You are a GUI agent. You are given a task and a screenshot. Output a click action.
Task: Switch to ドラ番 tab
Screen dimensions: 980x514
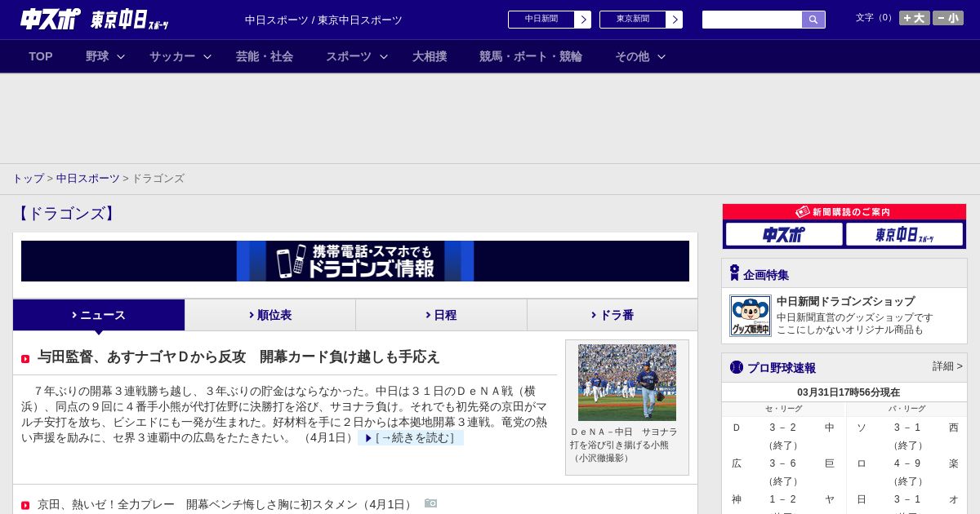(x=612, y=315)
